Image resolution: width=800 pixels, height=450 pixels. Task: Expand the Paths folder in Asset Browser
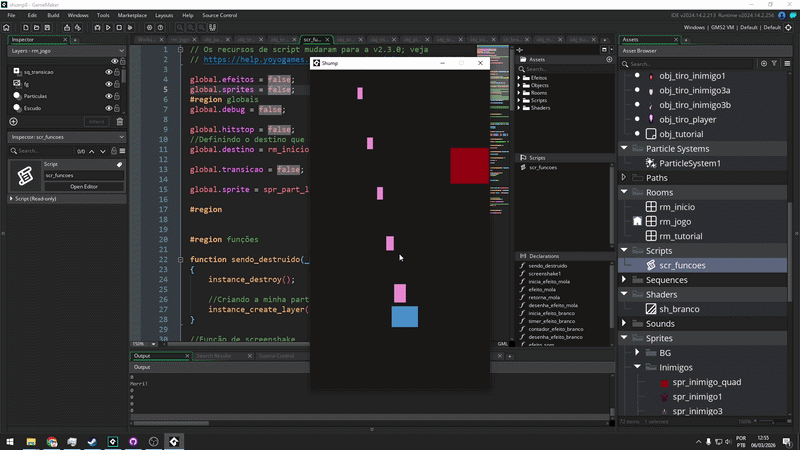624,178
